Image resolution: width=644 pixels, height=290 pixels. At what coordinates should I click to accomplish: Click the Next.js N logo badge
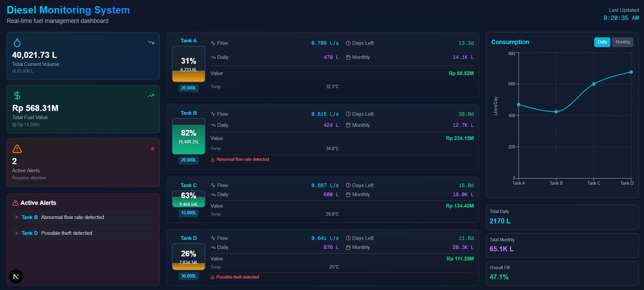16,277
